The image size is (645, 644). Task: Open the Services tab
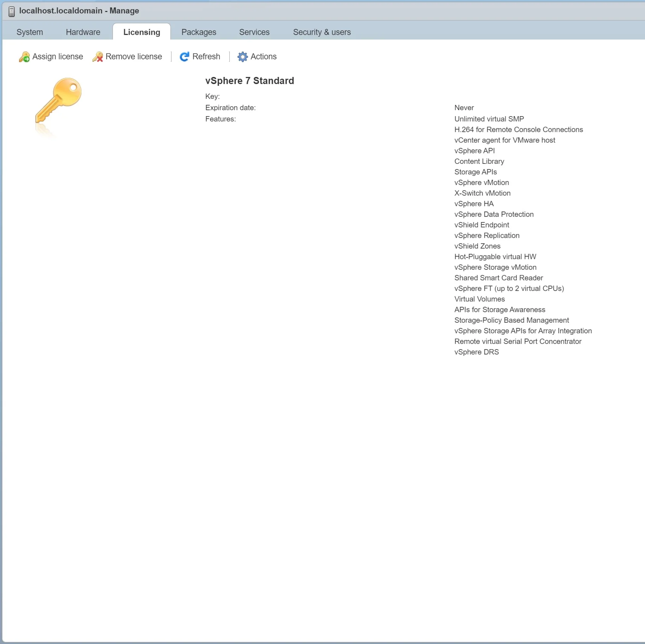(254, 32)
